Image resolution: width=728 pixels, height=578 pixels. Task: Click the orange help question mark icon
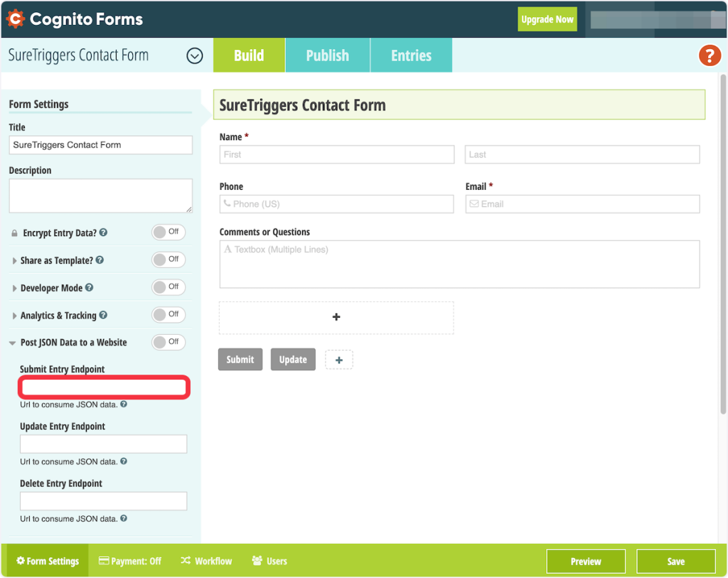coord(710,55)
